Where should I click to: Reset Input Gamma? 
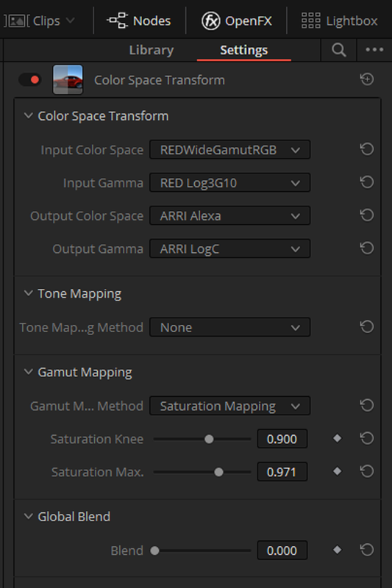[367, 182]
